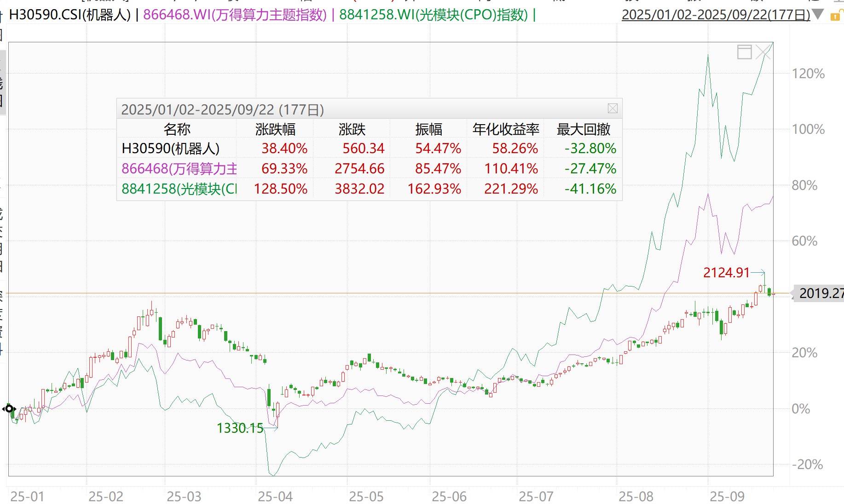
Task: Click the orange padlock icon at top right
Action: [836, 16]
